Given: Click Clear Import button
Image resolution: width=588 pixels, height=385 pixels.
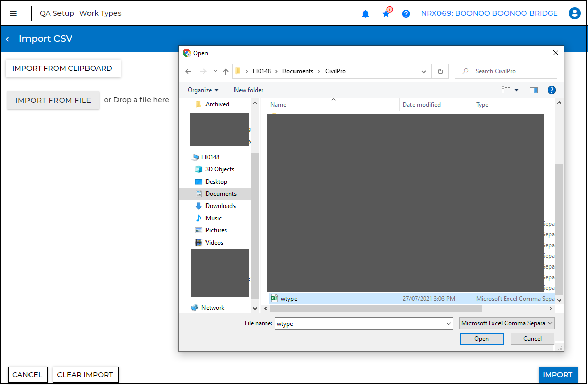Looking at the screenshot, I should click(x=85, y=375).
